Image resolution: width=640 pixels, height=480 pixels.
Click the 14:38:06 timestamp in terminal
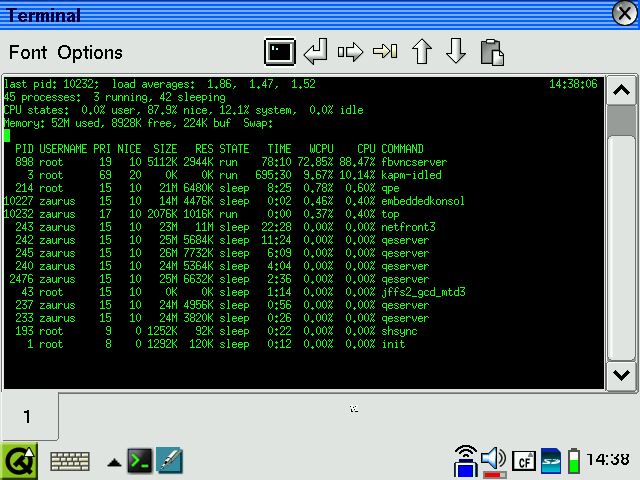(x=573, y=84)
